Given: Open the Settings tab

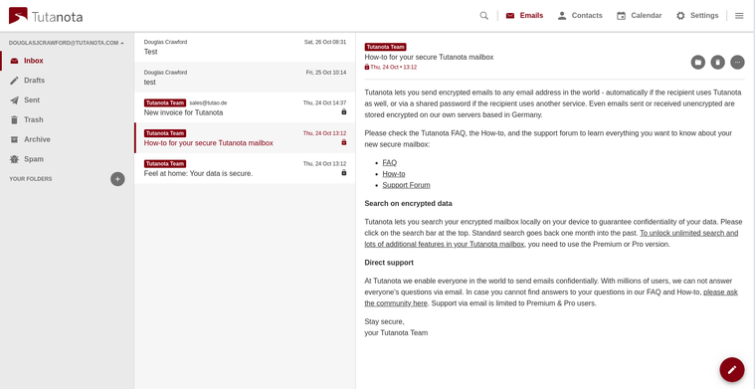Looking at the screenshot, I should (697, 15).
